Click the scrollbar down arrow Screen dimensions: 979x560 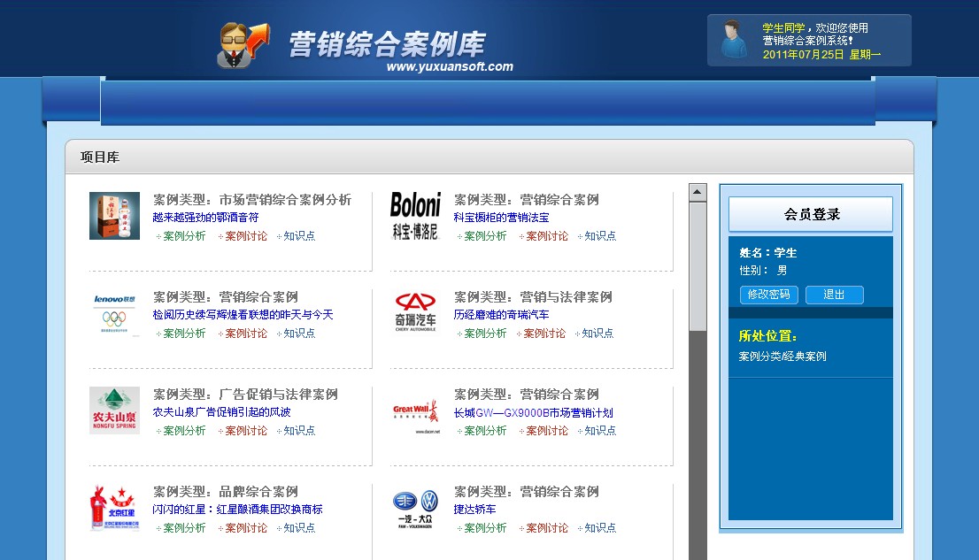698,556
